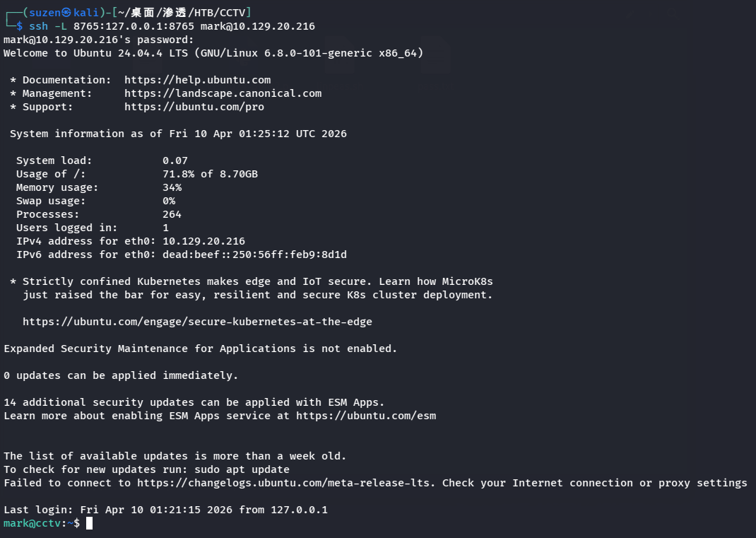The image size is (756, 538).
Task: Open the secure-kubernetes-at-the-edge URL
Action: pyautogui.click(x=197, y=322)
